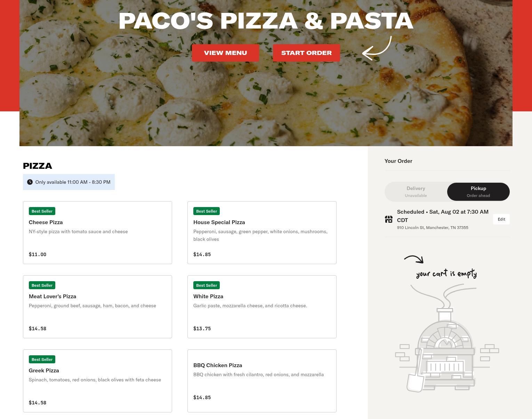Click the store pickup location icon

click(389, 219)
